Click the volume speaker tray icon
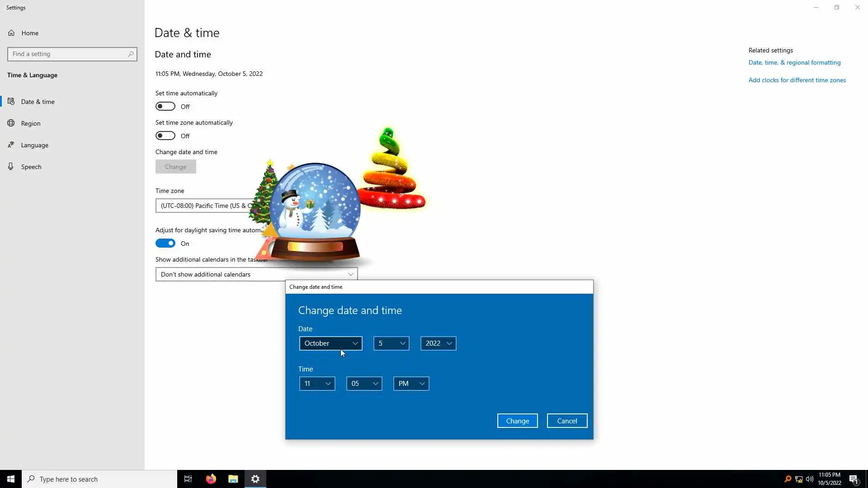This screenshot has width=868, height=488. coord(810,479)
